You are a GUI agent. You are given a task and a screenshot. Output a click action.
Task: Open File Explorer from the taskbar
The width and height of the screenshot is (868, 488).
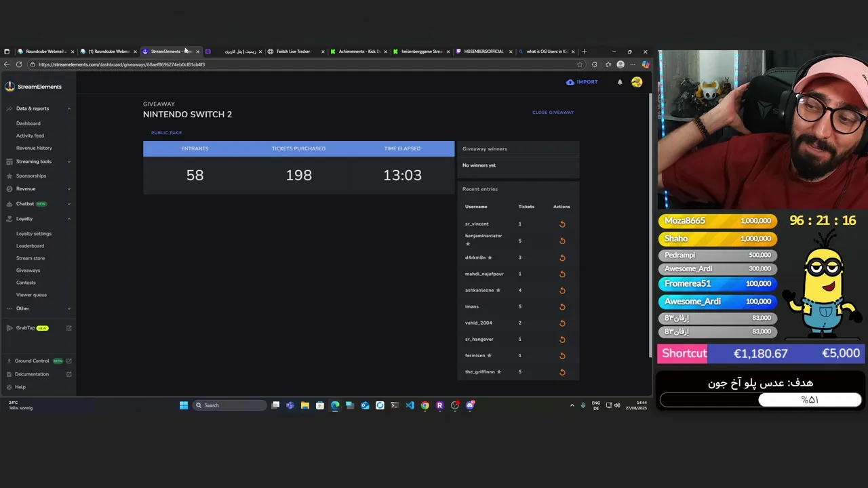(x=305, y=405)
